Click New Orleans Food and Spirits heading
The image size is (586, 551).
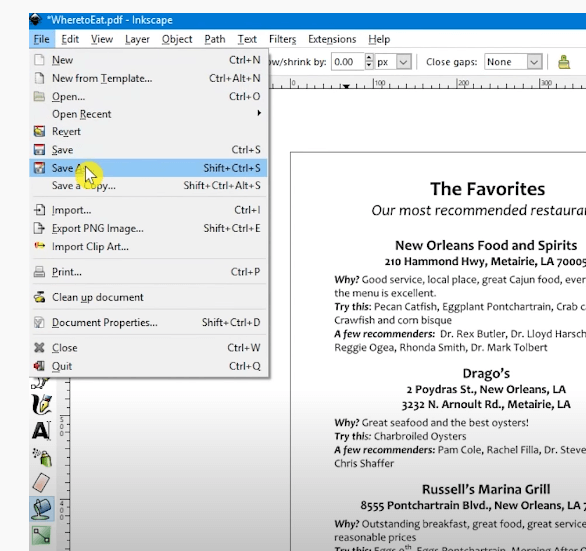(486, 245)
